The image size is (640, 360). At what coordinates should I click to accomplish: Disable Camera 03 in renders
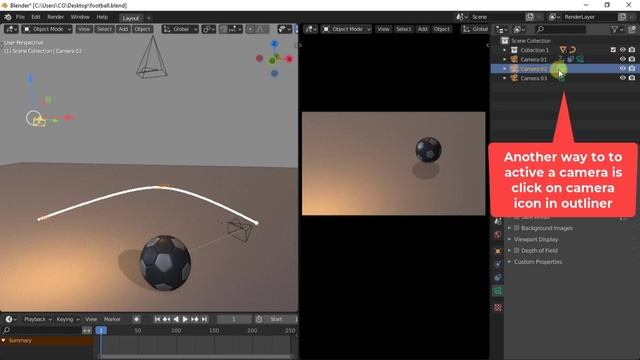click(x=632, y=78)
